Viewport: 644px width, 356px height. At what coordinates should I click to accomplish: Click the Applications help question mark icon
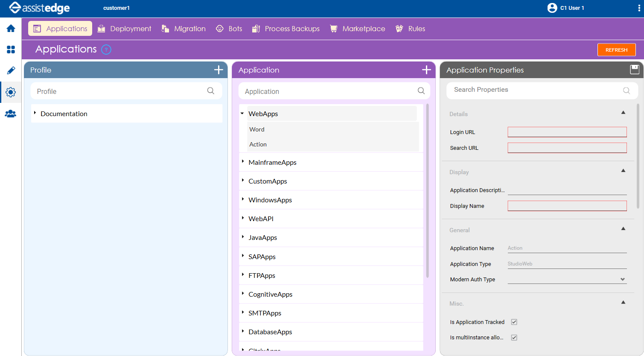106,50
